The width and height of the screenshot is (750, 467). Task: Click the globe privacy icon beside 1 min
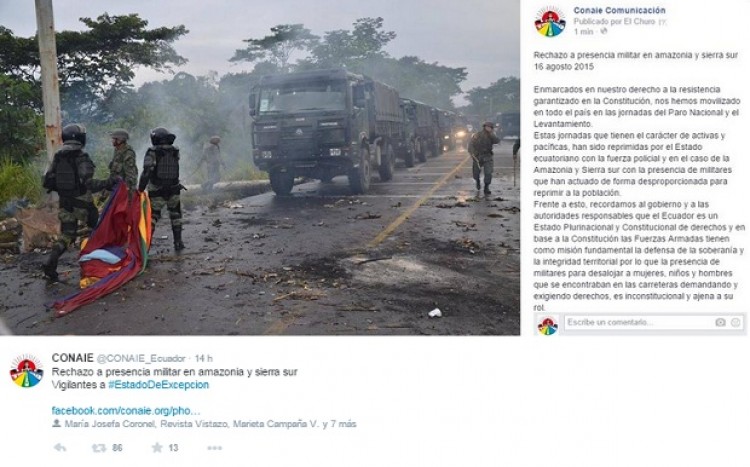(x=604, y=32)
